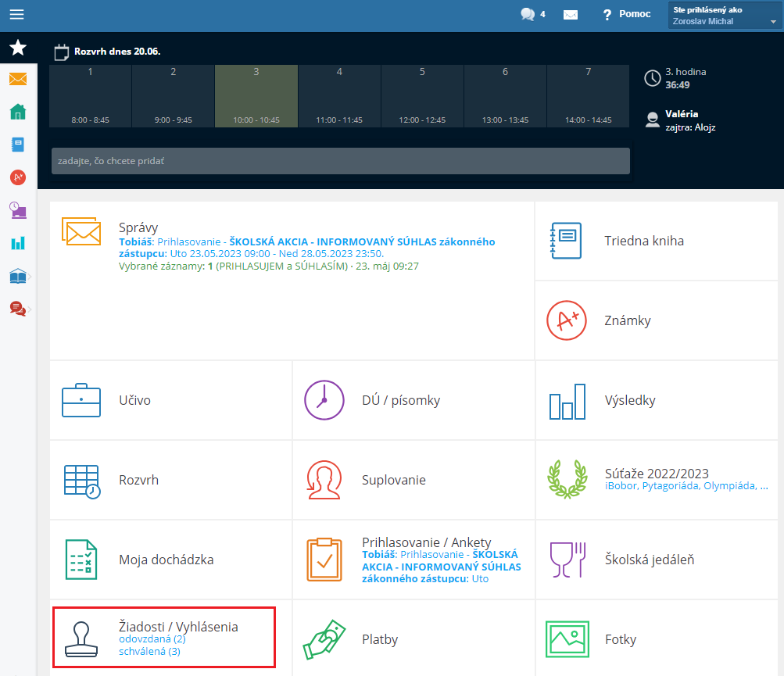The image size is (784, 676).
Task: Open the Školská jedáleň glass and fork icon
Action: coord(567,560)
